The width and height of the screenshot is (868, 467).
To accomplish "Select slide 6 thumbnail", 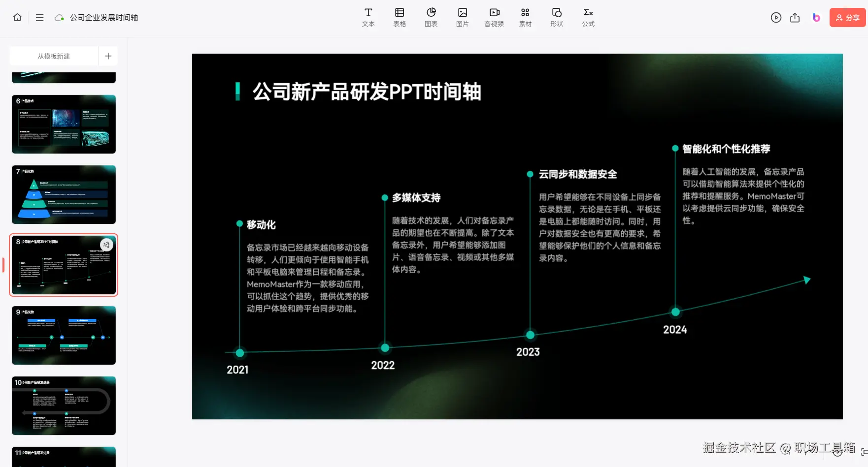I will 64,124.
